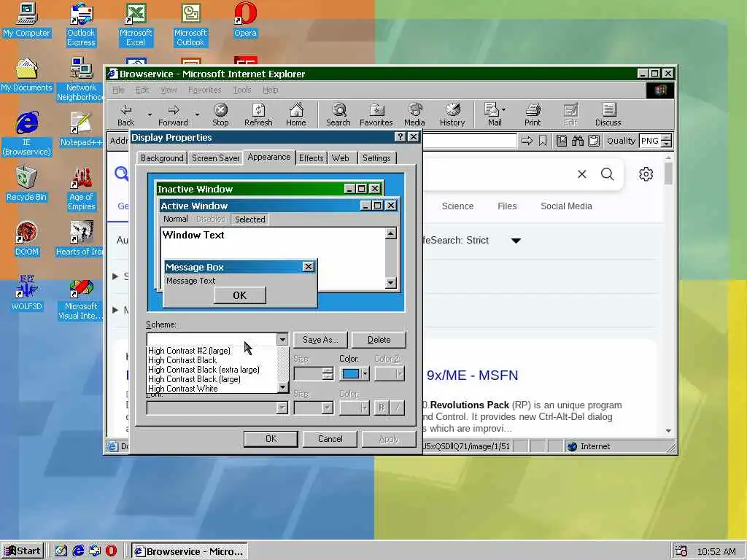Click Internet Explorer icon in Quick Launch
This screenshot has width=747, height=560.
78,551
